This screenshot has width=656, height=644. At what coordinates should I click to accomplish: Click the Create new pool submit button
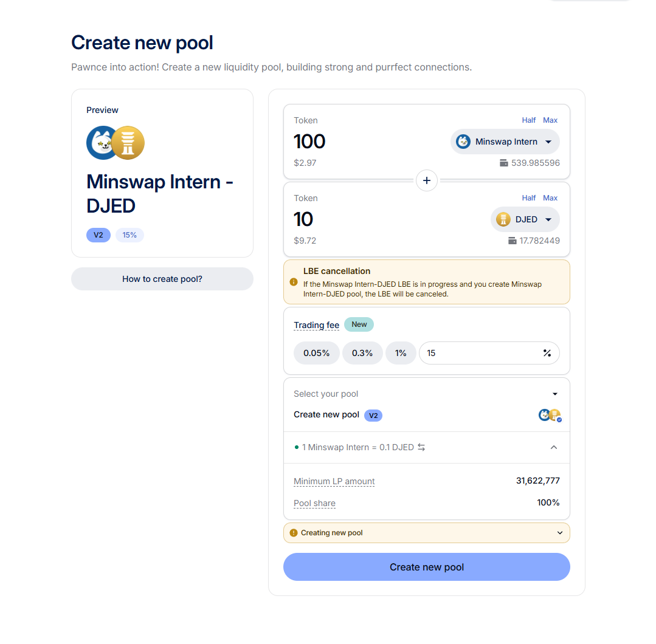click(x=427, y=567)
